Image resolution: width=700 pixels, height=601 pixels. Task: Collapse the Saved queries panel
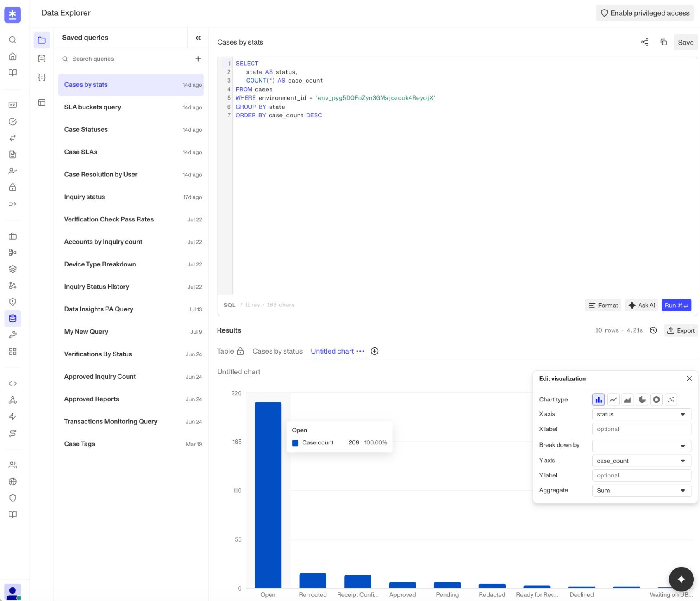(x=198, y=38)
